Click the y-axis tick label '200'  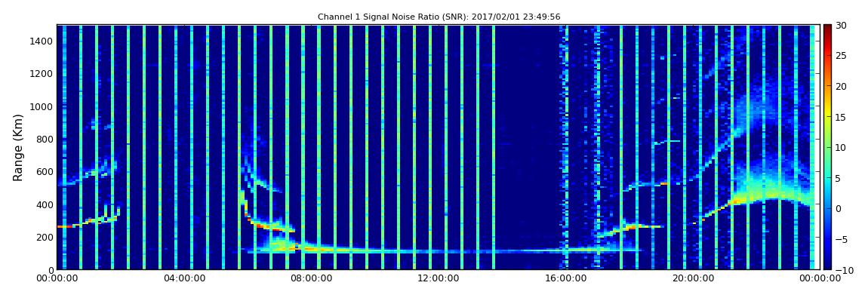(45, 238)
